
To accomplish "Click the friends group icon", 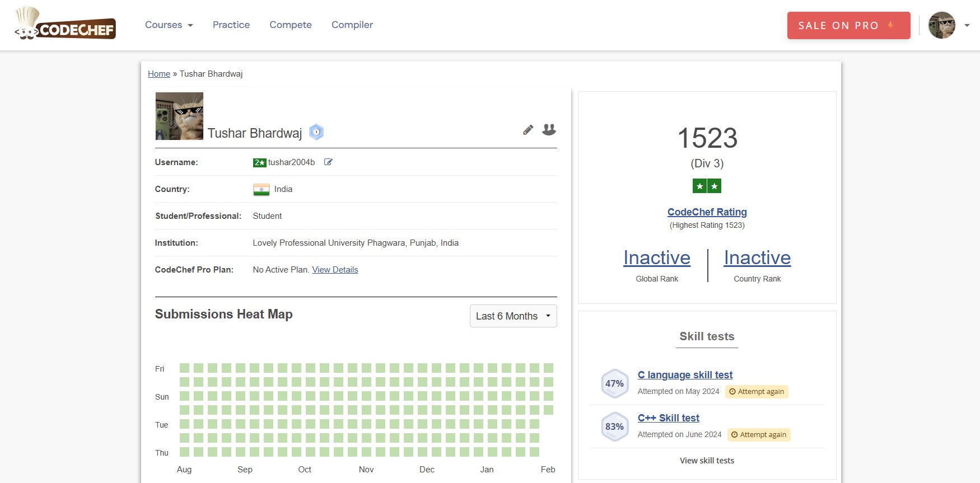I will click(549, 130).
